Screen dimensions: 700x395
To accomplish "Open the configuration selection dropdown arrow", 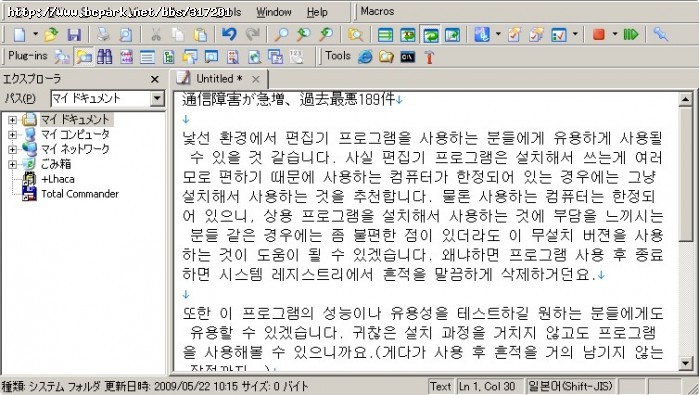I will point(498,35).
